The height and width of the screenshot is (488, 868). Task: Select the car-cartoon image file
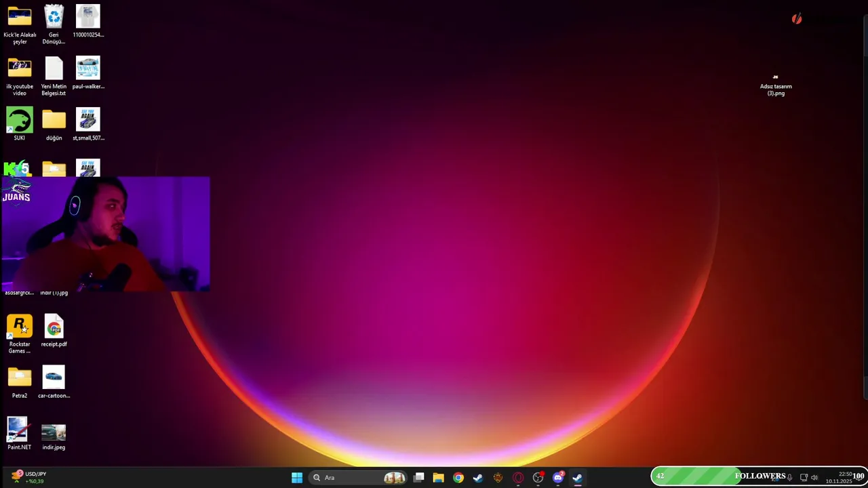pos(54,382)
